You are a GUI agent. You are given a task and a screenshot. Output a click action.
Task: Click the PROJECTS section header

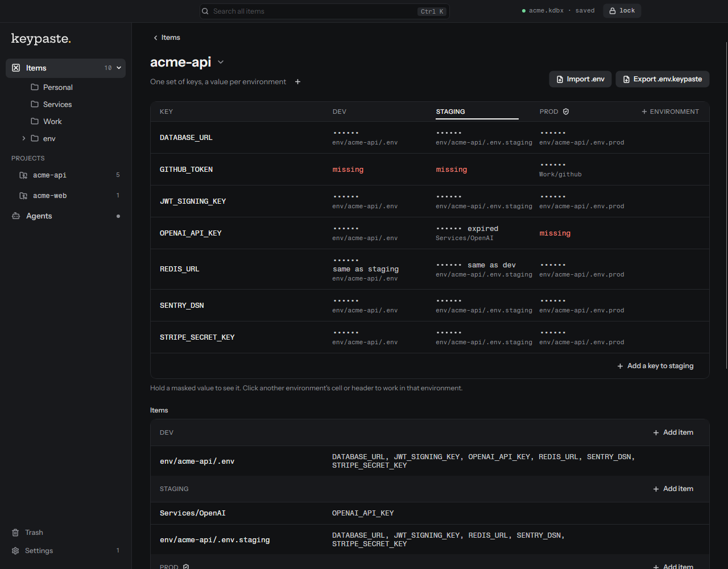click(28, 158)
